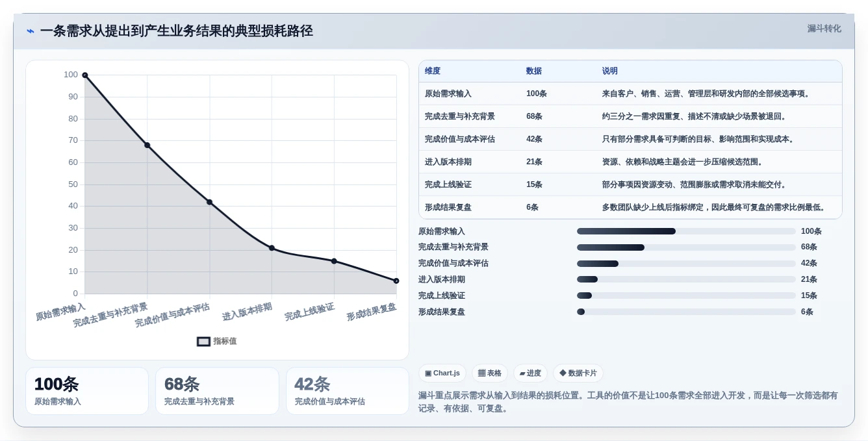Open the 100条 原始需求输入 summary card

(87, 391)
